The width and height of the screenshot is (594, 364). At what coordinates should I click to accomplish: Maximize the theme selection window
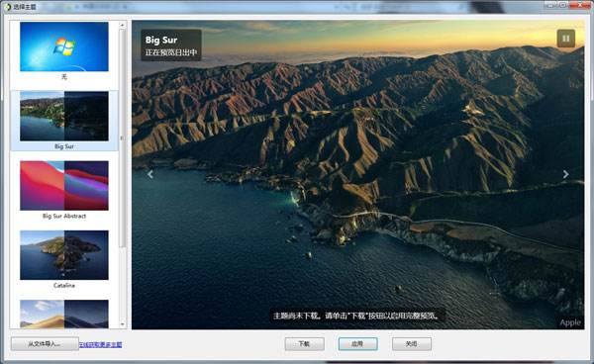click(563, 5)
